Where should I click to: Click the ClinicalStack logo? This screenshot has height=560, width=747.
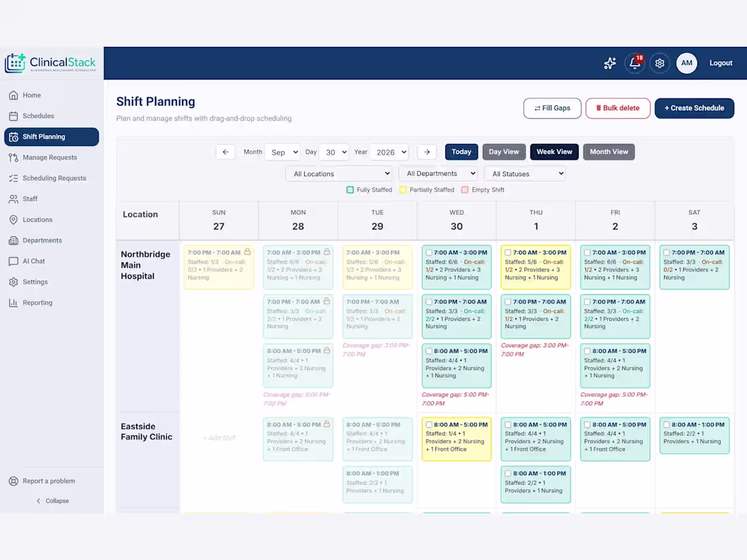click(50, 63)
